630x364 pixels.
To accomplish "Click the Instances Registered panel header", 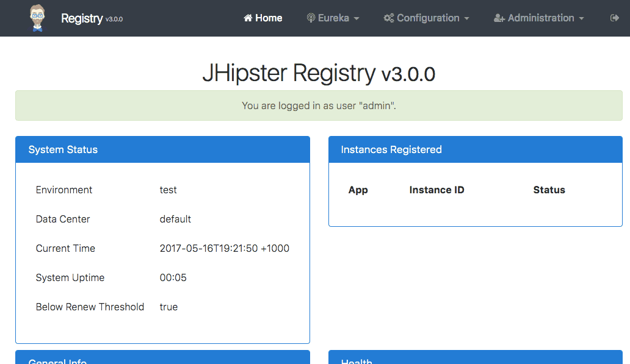I will tap(476, 150).
